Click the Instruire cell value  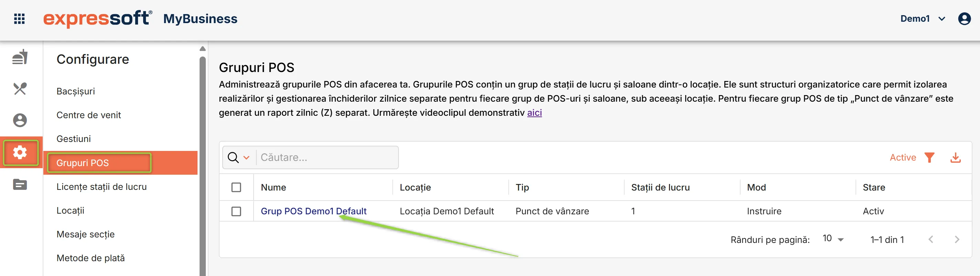coord(764,211)
